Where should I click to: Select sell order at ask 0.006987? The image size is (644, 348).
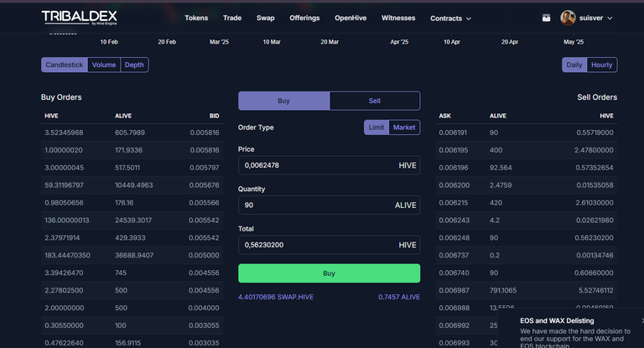(526, 290)
